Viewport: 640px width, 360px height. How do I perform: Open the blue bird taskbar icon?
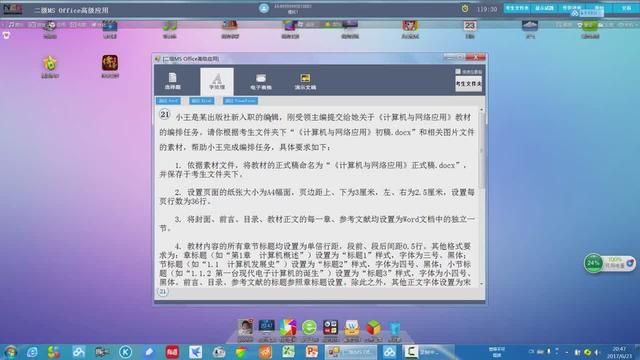click(196, 352)
